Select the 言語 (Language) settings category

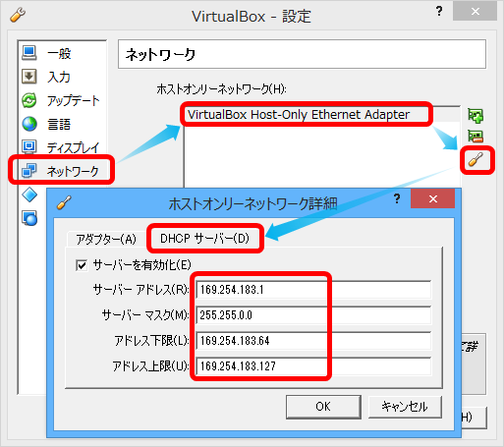59,124
